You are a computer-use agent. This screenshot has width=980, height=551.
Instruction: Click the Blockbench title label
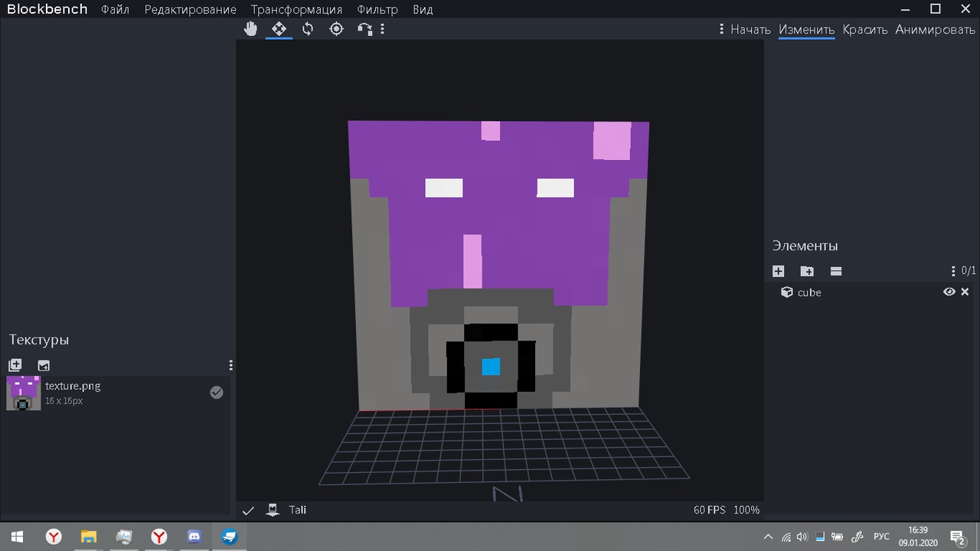(x=47, y=9)
